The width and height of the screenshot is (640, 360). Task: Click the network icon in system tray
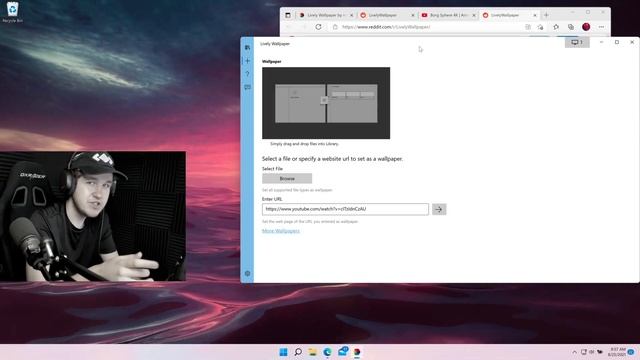(x=584, y=352)
